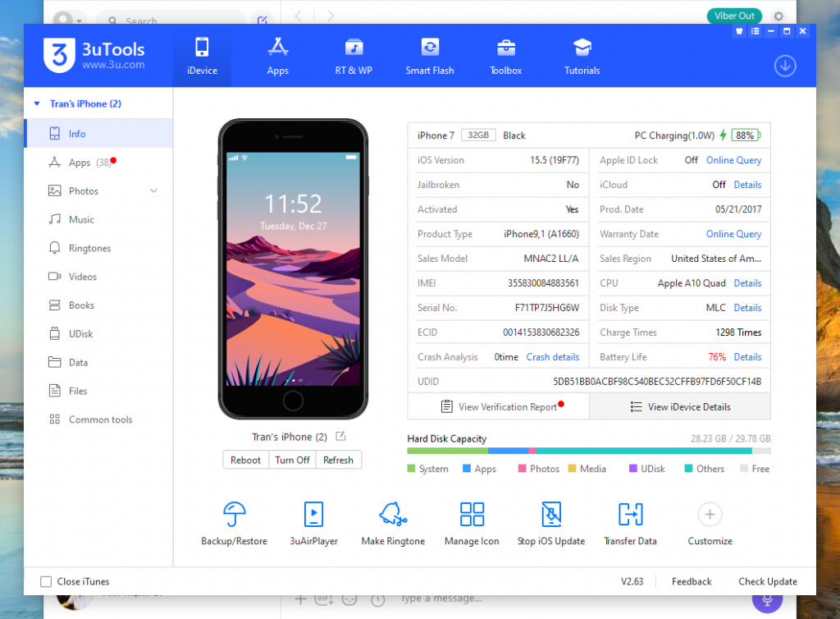The height and width of the screenshot is (619, 840).
Task: Open Stop iOS Update tool
Action: [551, 523]
